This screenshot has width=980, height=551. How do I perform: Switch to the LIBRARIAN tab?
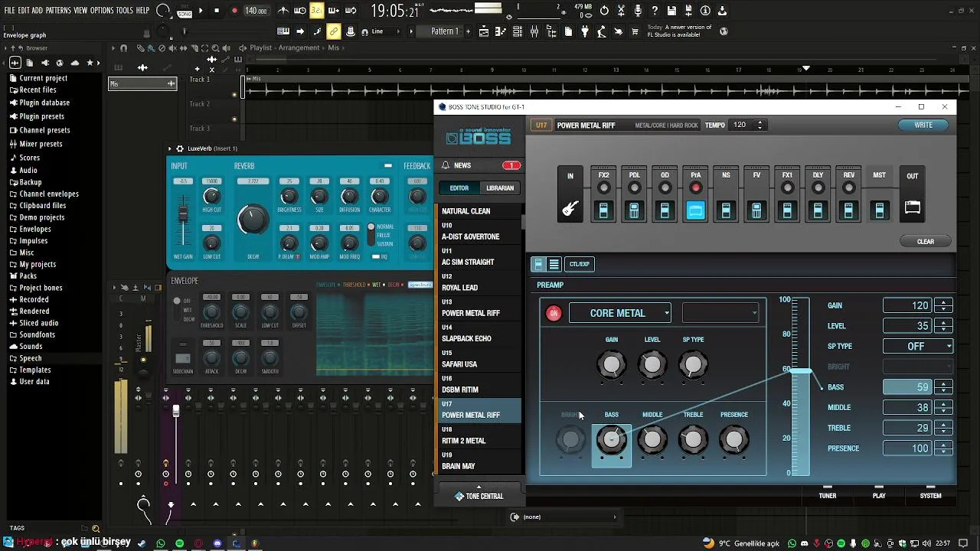point(500,188)
